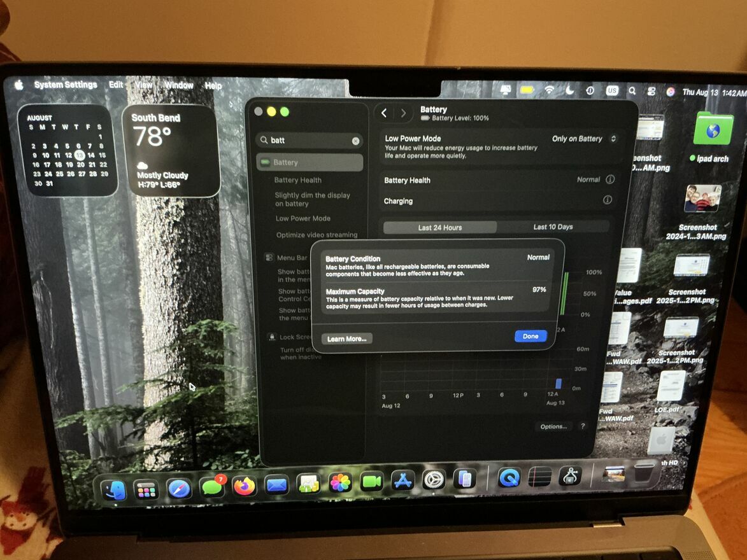
Task: Click the Options button
Action: pos(553,426)
